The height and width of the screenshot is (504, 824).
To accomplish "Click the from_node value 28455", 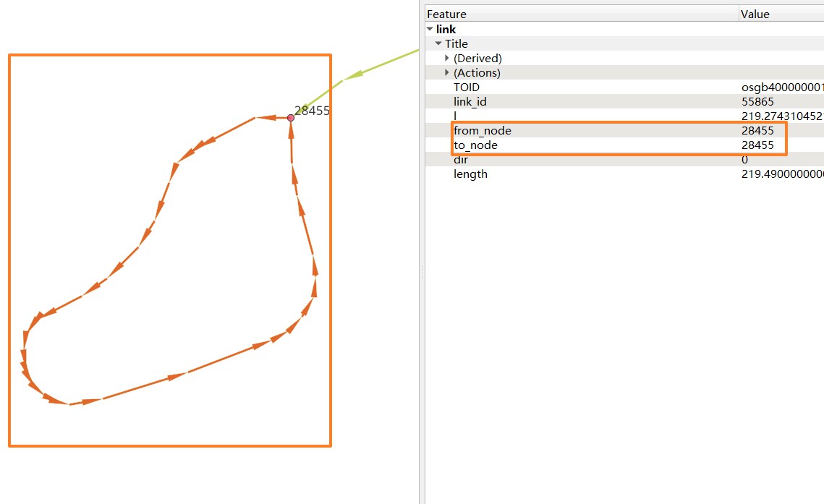I will (x=757, y=131).
